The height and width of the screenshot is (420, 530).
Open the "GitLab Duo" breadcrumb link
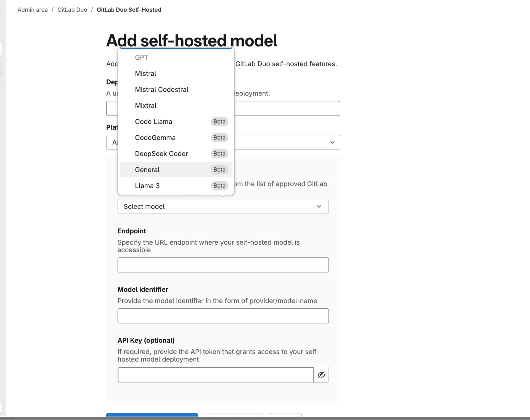tap(72, 10)
